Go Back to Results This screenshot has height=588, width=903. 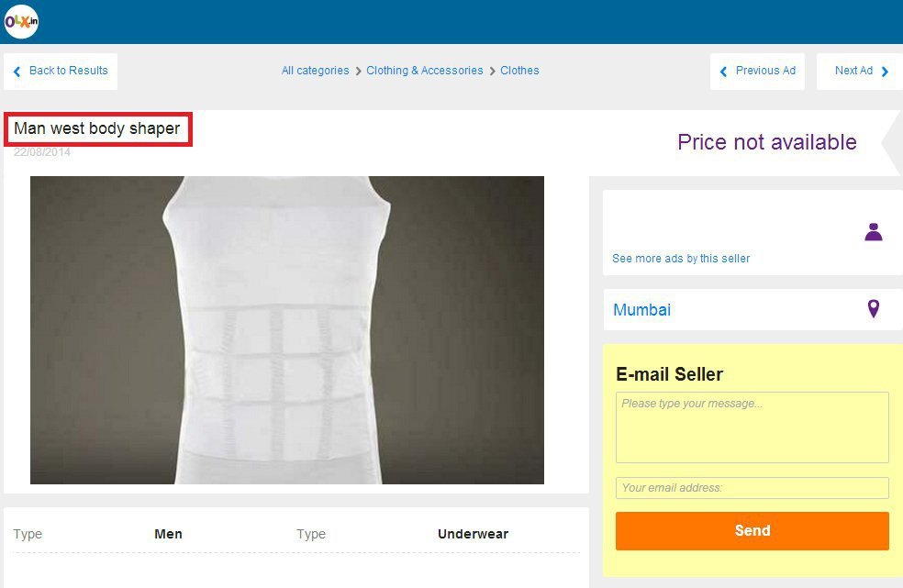click(x=61, y=71)
